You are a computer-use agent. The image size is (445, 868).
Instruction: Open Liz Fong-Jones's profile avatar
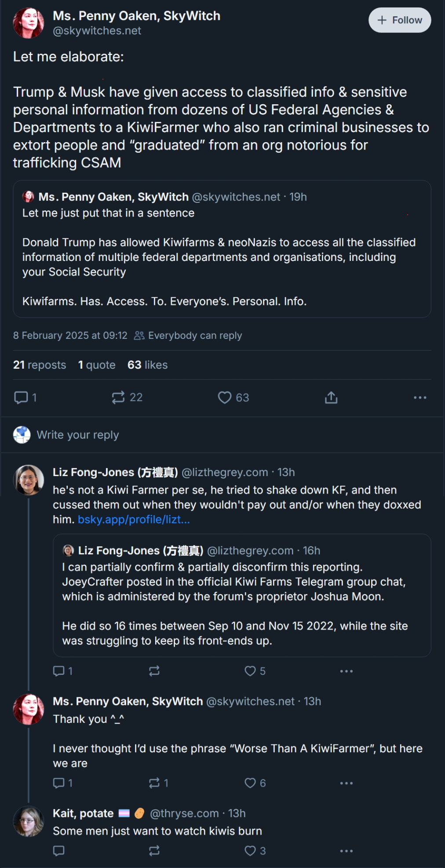coord(29,480)
